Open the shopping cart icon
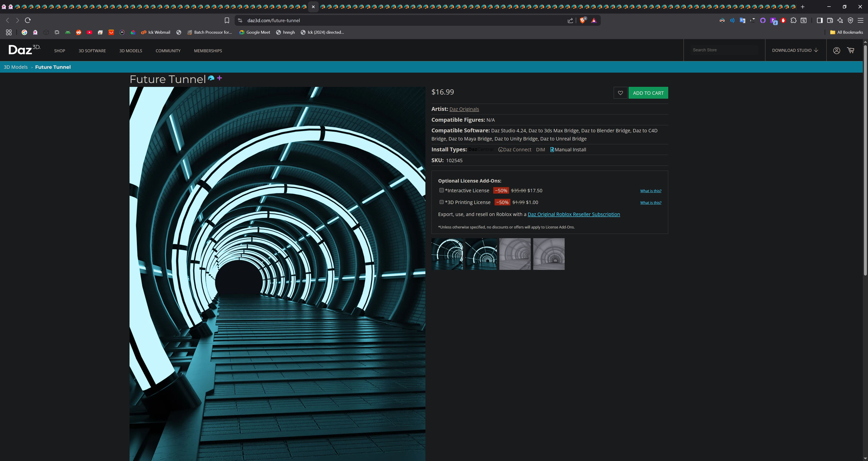This screenshot has width=868, height=461. [x=851, y=50]
